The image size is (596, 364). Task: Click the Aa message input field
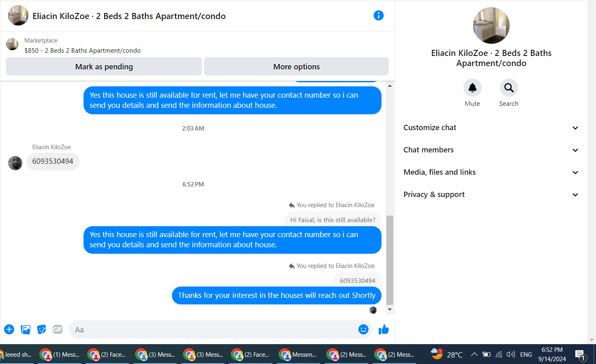point(213,330)
